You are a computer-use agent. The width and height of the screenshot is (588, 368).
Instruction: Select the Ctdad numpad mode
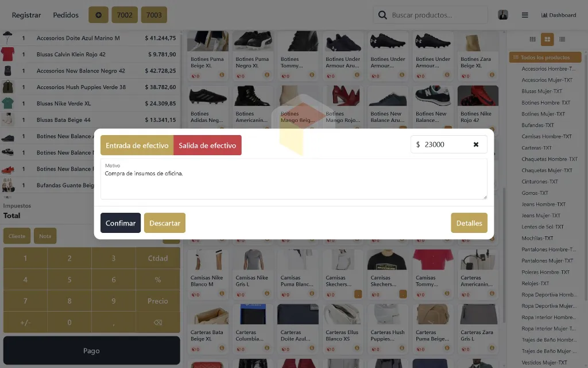[x=158, y=258]
